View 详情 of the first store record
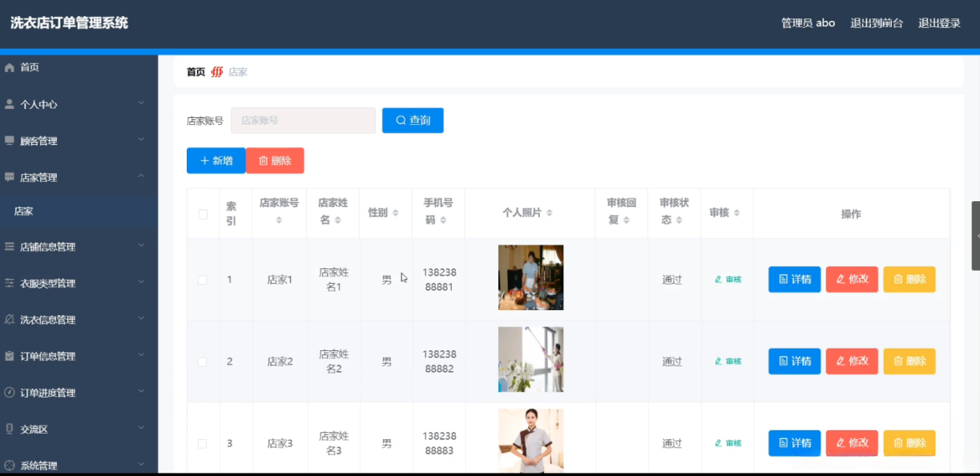Viewport: 980px width, 476px height. (793, 279)
